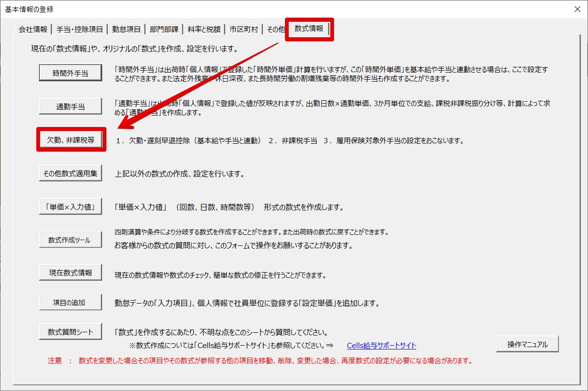Click the 「単価×入力値」 button
This screenshot has height=391, width=588.
[71, 207]
